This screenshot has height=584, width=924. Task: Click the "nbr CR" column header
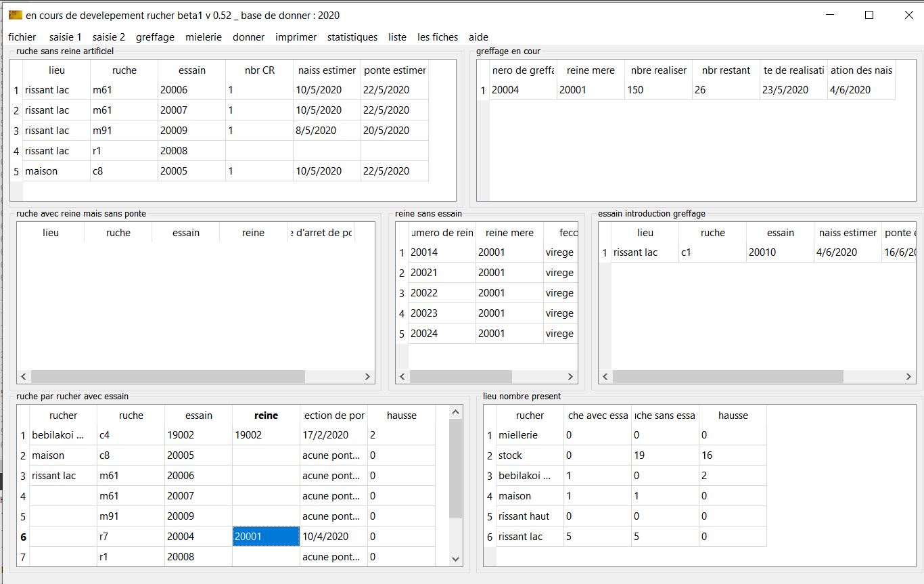point(259,70)
